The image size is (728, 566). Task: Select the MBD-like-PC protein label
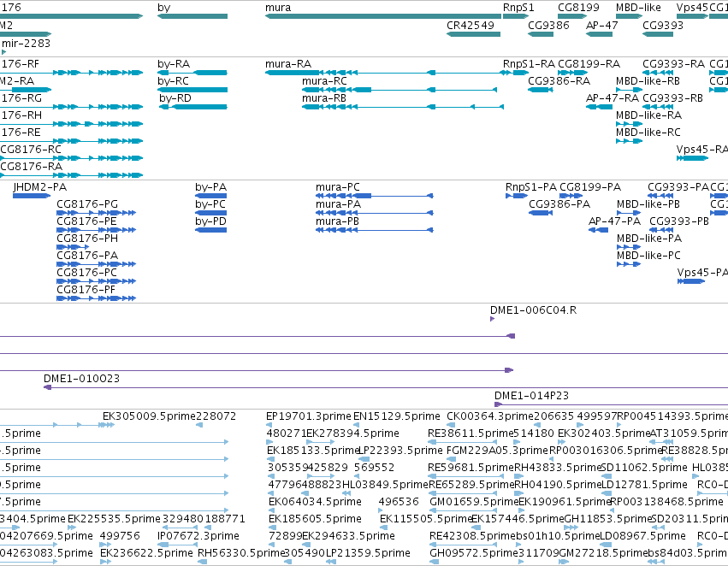pos(648,256)
